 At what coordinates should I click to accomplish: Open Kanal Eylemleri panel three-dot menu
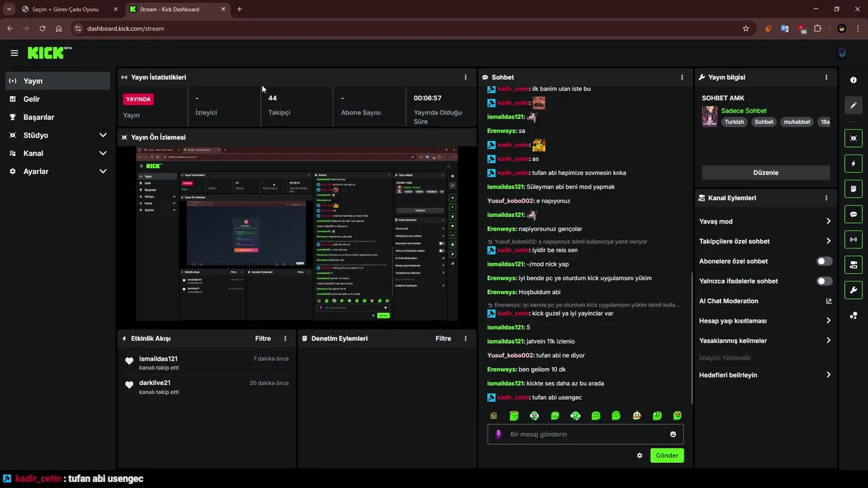[826, 198]
